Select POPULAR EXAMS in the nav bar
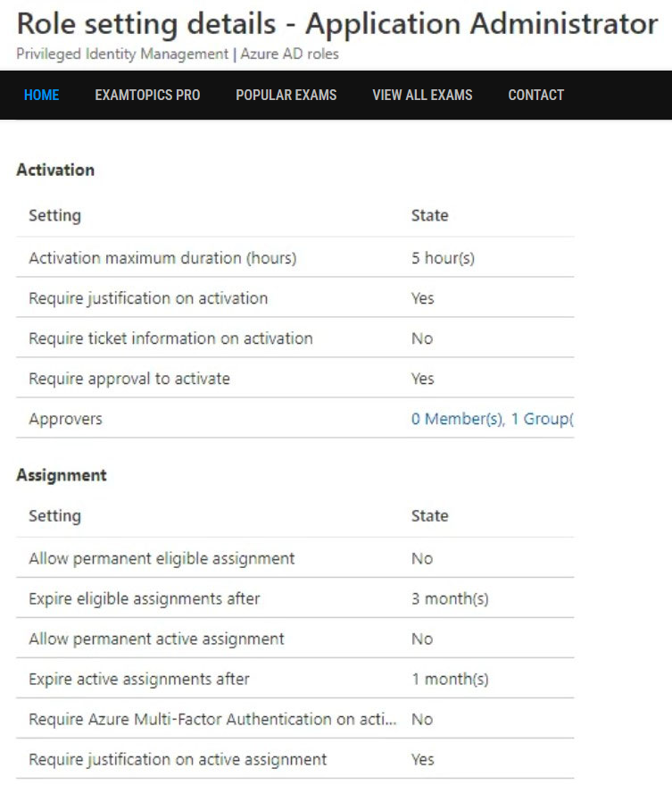This screenshot has height=785, width=672. [x=286, y=96]
